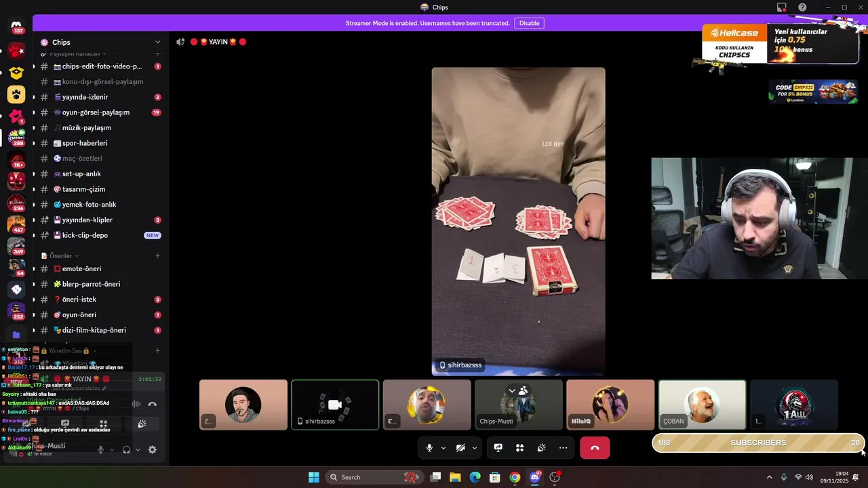
Task: Disconnect with the red hang-up button
Action: (595, 448)
